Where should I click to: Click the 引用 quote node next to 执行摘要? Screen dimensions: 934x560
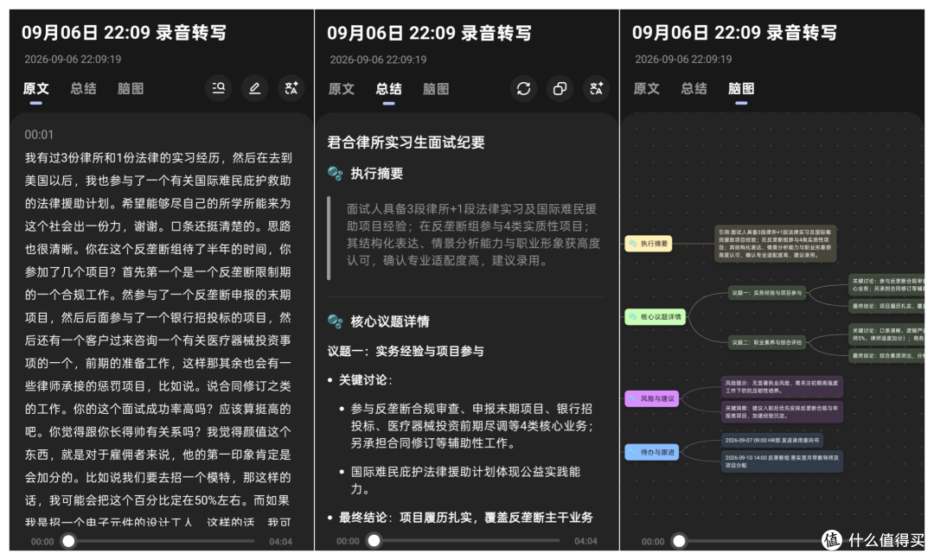coord(776,244)
